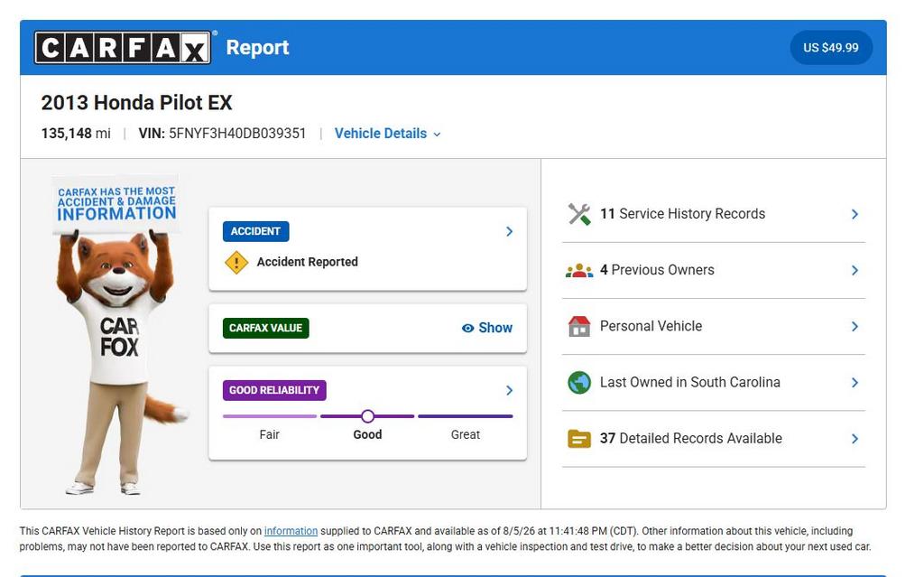Click the purple GOOD RELIABILITY badge
924x577 pixels.
point(274,390)
